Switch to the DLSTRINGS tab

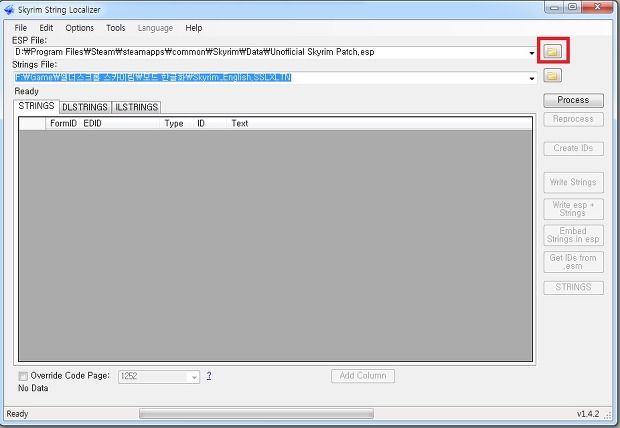point(85,107)
